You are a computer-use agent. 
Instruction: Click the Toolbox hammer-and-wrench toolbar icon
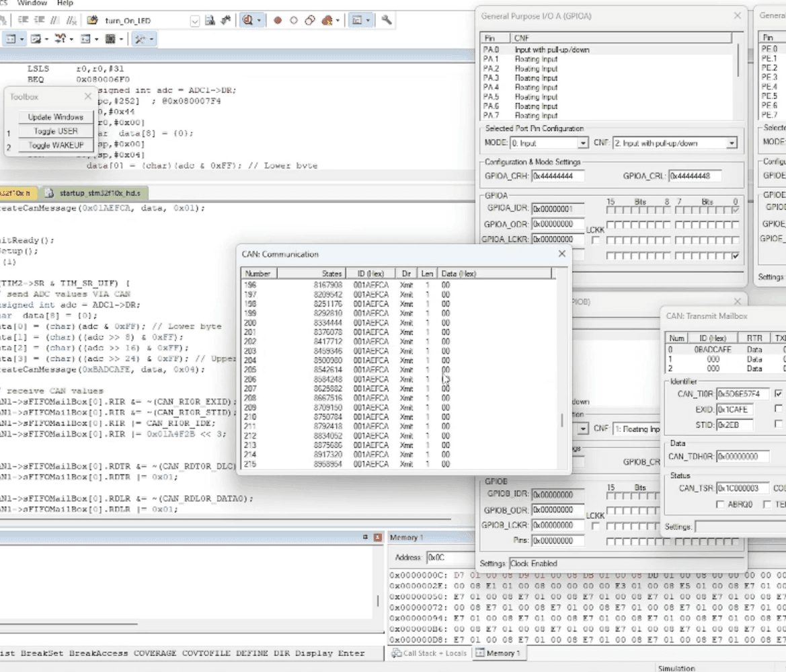pyautogui.click(x=140, y=38)
